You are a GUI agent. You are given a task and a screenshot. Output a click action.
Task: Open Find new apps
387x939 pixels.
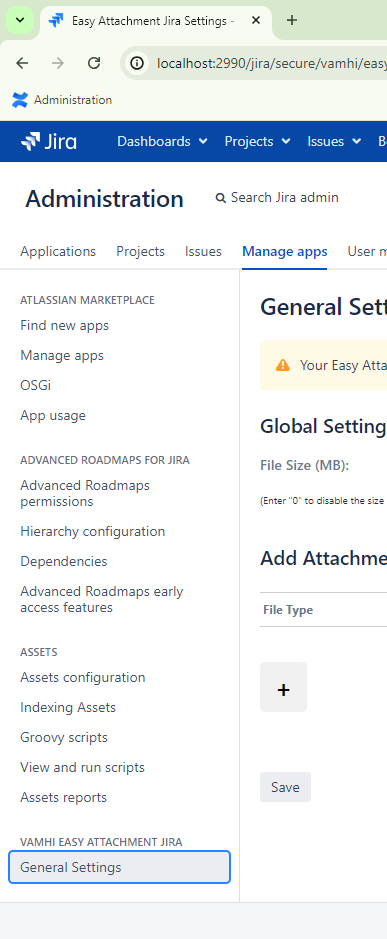(x=65, y=326)
